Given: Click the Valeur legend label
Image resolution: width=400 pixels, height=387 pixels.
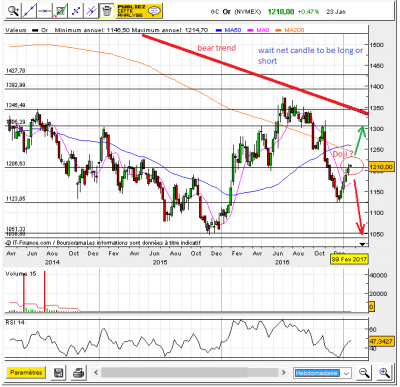Looking at the screenshot, I should [x=16, y=30].
